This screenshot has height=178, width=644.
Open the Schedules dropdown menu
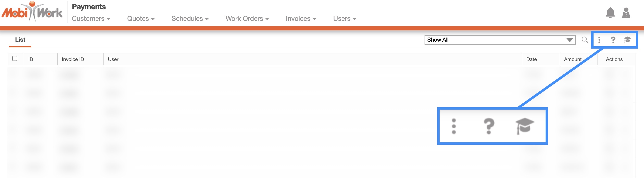click(190, 19)
